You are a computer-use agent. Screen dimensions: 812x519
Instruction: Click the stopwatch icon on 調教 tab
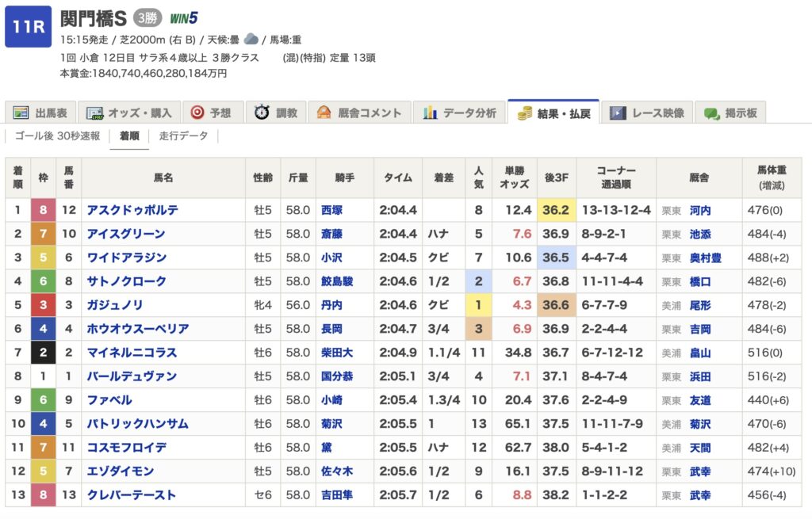click(262, 113)
